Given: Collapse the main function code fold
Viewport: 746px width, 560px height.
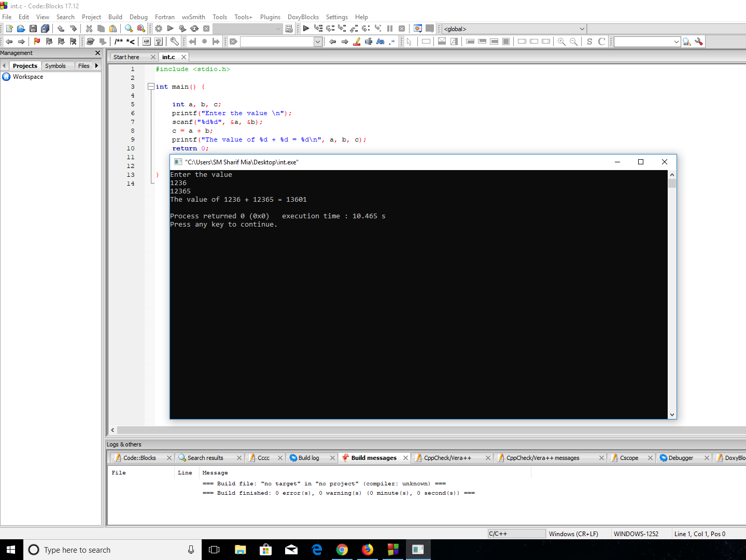Looking at the screenshot, I should coord(150,87).
